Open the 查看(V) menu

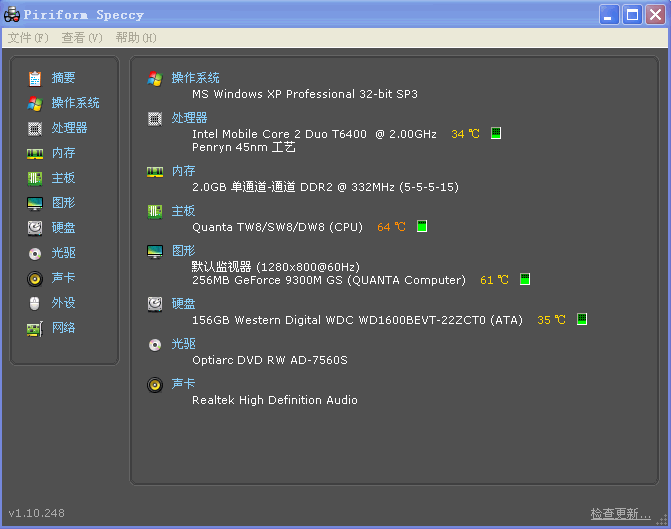point(82,38)
